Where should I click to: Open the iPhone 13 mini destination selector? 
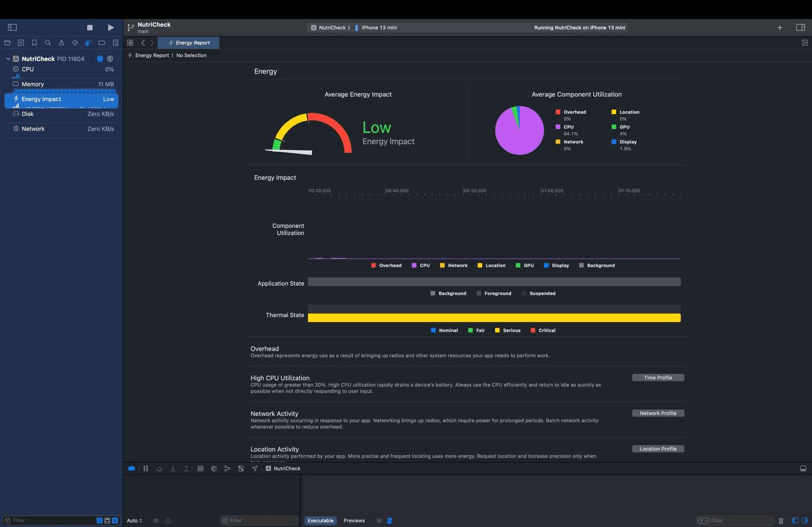tap(379, 28)
